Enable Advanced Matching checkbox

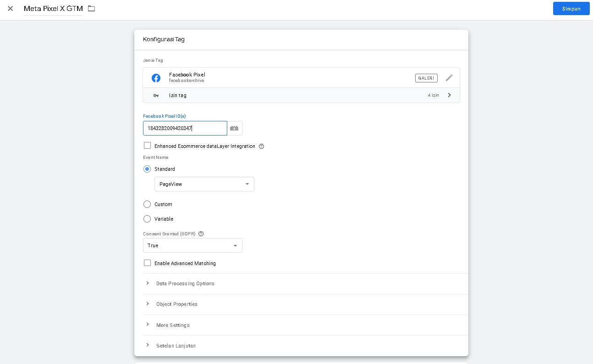click(147, 263)
